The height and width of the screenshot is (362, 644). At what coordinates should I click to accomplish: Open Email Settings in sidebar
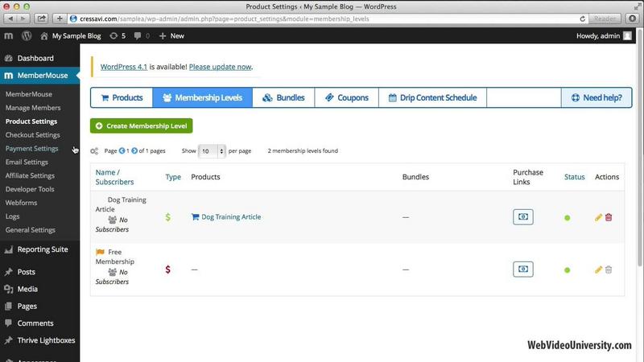coord(27,162)
